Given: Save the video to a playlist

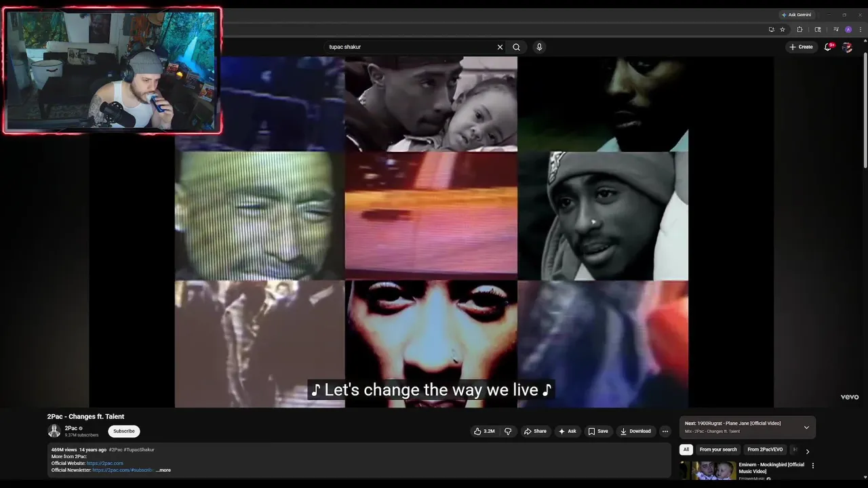Looking at the screenshot, I should tap(598, 431).
